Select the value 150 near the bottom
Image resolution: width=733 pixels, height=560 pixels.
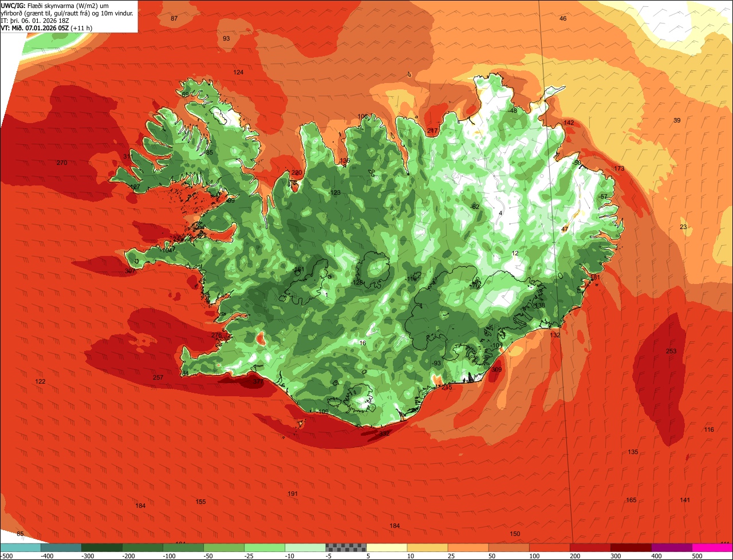[x=515, y=534]
